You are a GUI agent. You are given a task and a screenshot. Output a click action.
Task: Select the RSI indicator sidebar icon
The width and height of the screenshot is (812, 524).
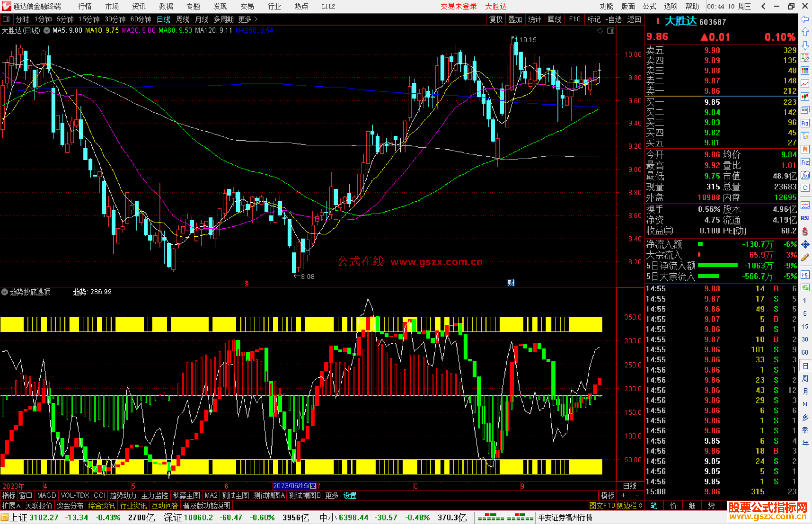coord(805,218)
